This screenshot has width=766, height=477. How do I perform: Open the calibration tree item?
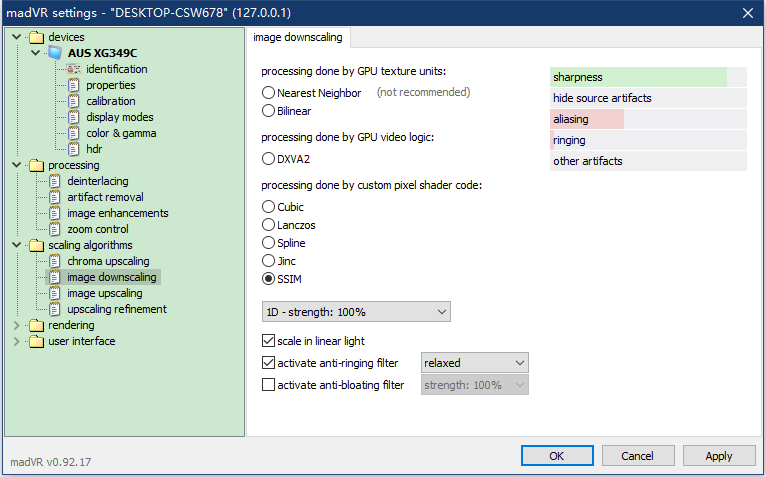pos(111,101)
